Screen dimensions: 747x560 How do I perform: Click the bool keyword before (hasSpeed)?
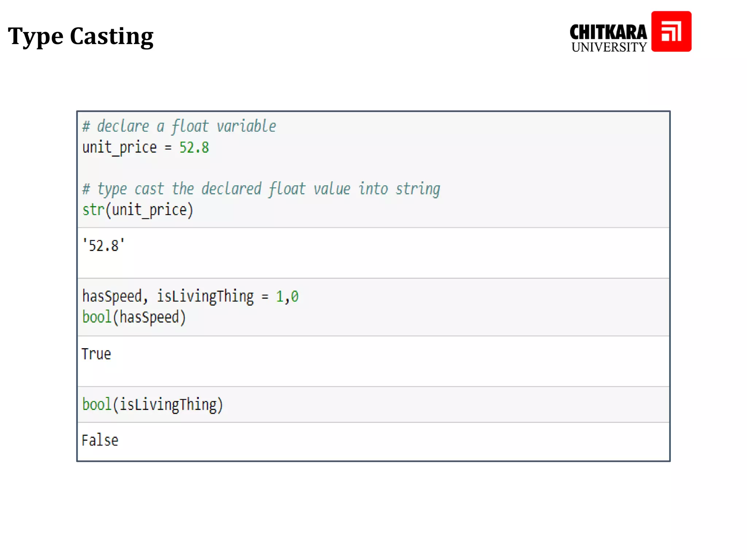[x=97, y=317]
